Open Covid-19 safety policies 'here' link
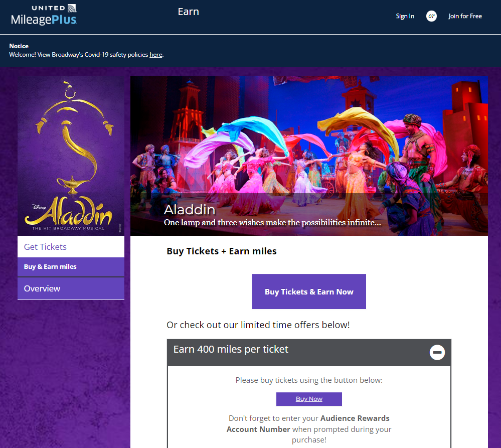Image resolution: width=501 pixels, height=448 pixels. (156, 55)
